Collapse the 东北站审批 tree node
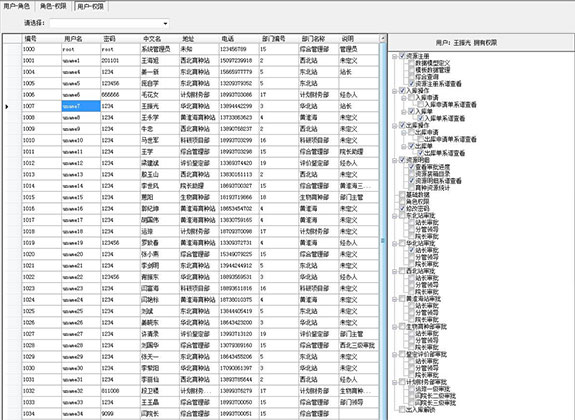Image resolution: width=575 pixels, height=420 pixels. (x=395, y=216)
